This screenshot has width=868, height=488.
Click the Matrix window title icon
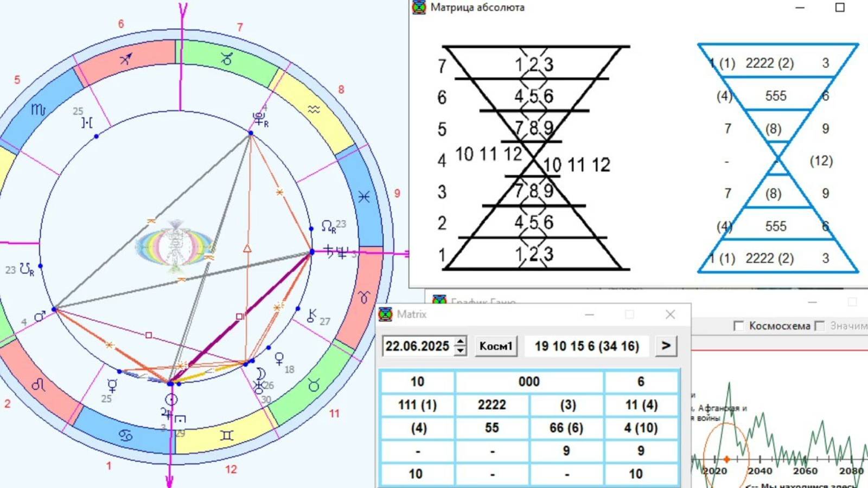click(x=385, y=314)
